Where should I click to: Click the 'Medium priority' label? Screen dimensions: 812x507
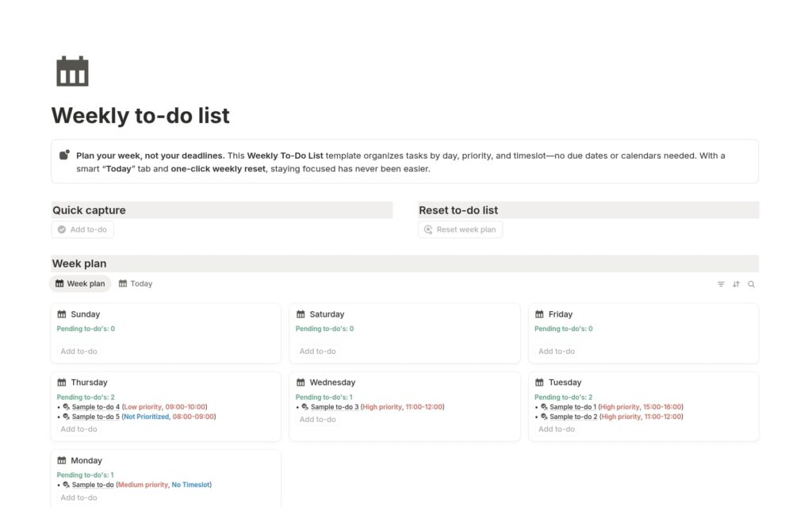pos(143,485)
